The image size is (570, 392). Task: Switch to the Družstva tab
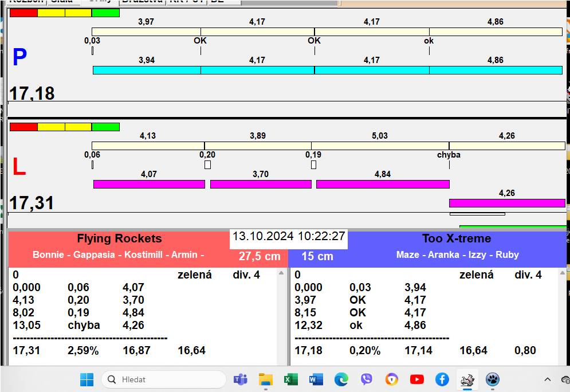[x=142, y=2]
